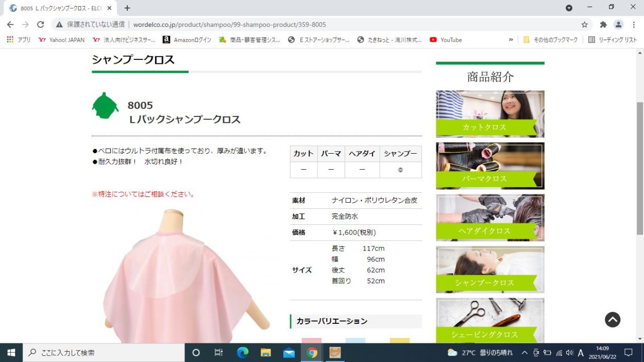Open the tab search dropdown arrow

pyautogui.click(x=569, y=8)
